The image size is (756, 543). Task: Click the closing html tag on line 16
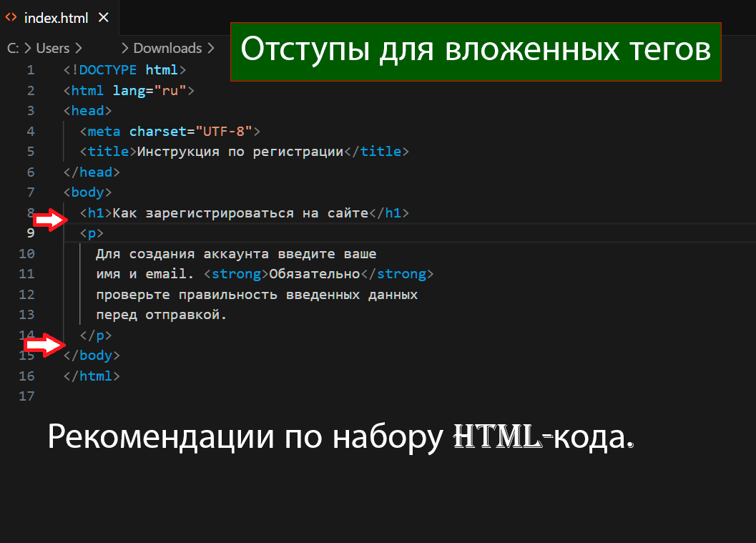(92, 376)
